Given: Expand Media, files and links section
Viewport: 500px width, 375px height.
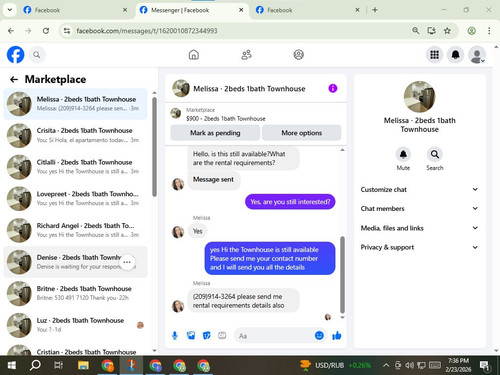Looking at the screenshot, I should [419, 228].
